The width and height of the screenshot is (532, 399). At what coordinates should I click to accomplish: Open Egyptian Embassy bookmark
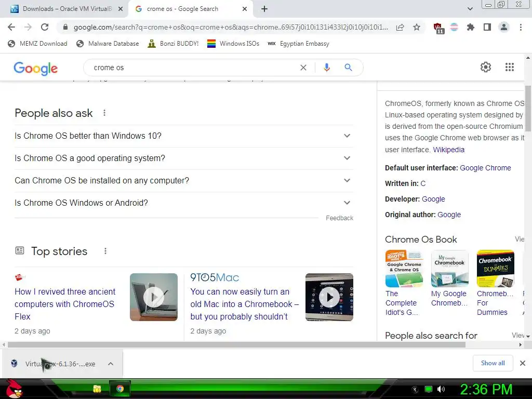tap(299, 44)
